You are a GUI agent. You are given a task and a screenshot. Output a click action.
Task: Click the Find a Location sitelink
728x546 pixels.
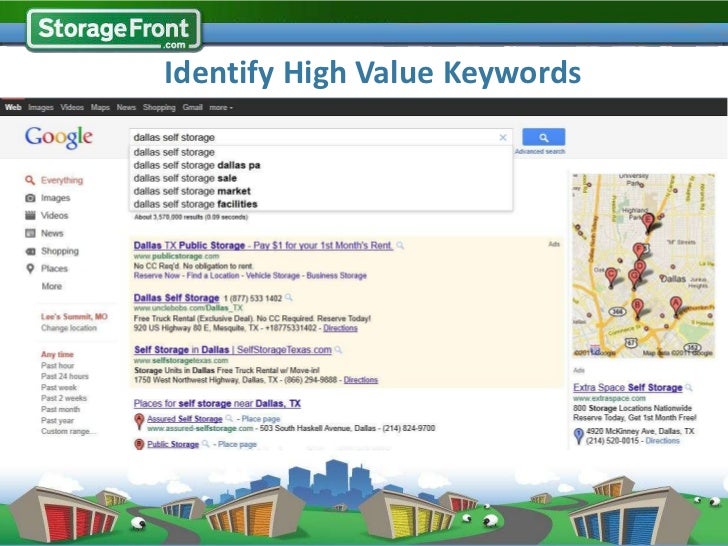click(x=213, y=275)
